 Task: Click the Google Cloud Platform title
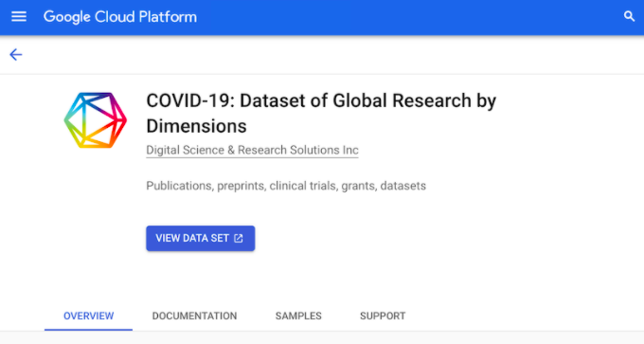120,17
